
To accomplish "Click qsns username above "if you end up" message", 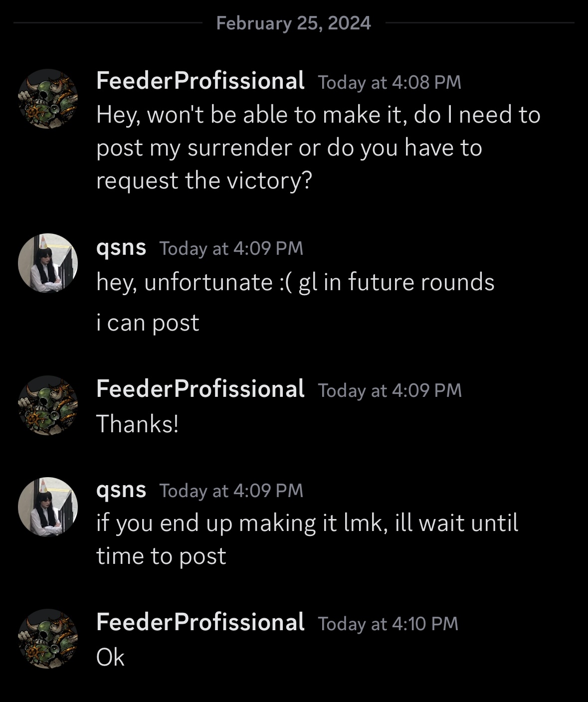I will point(121,490).
